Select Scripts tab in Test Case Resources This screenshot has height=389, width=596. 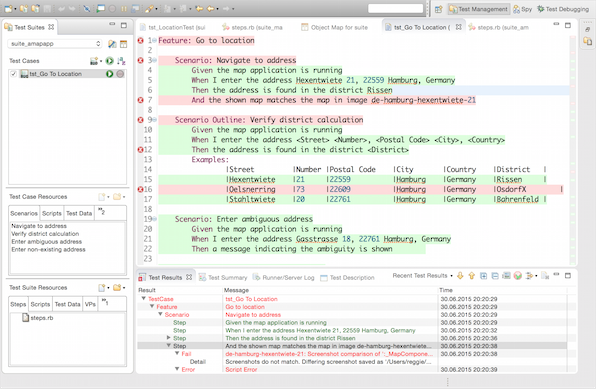tap(52, 213)
